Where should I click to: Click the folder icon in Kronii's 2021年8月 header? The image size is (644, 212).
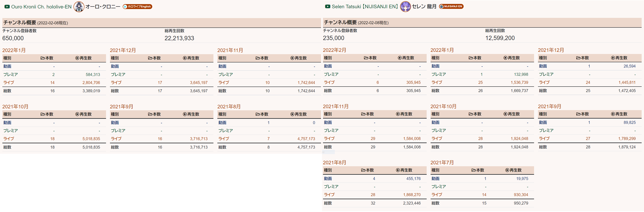tap(258, 114)
